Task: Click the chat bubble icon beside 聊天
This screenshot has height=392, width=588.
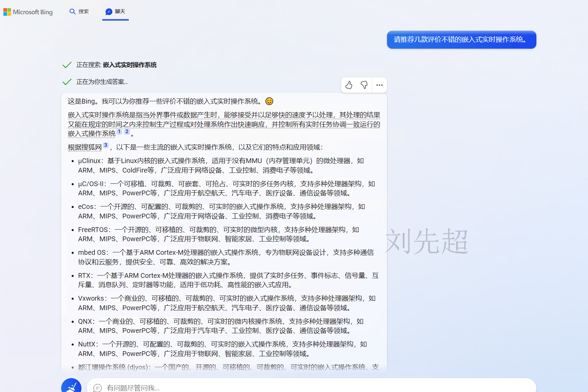Action: [x=109, y=12]
